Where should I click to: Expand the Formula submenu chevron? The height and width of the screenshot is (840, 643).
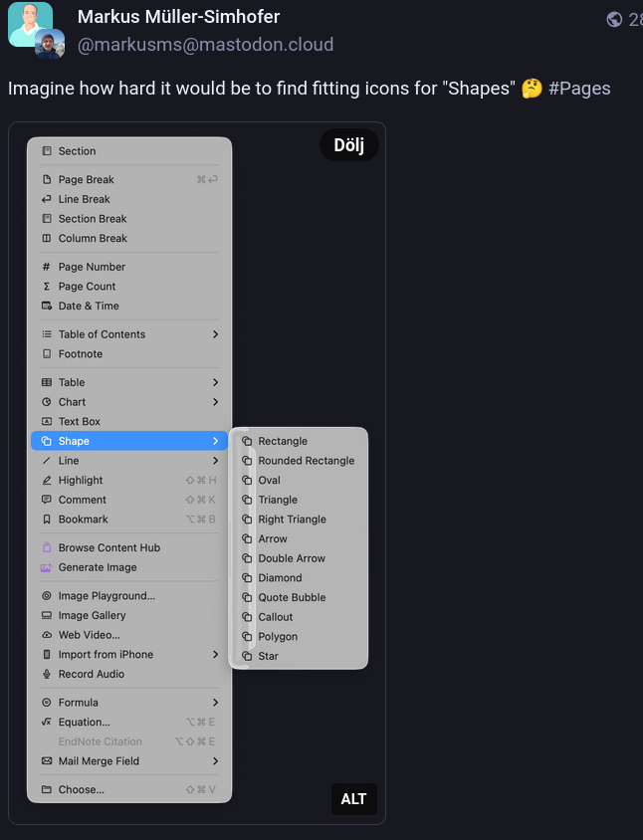(x=215, y=703)
